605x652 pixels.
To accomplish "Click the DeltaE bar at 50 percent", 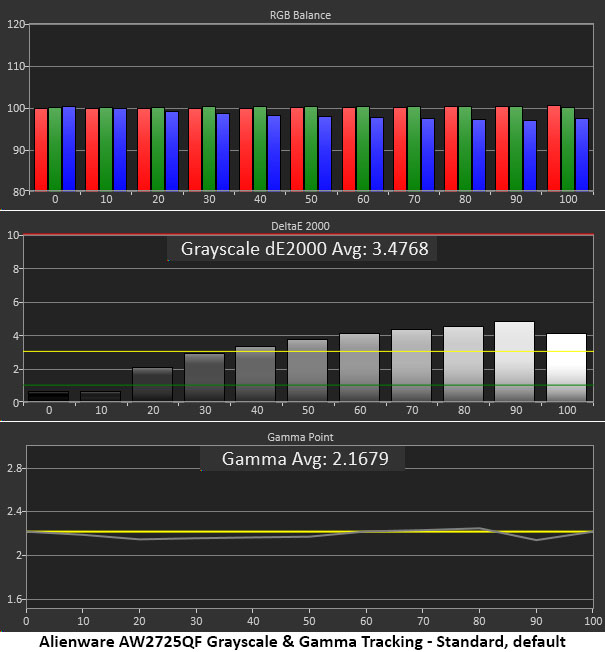I will (308, 370).
